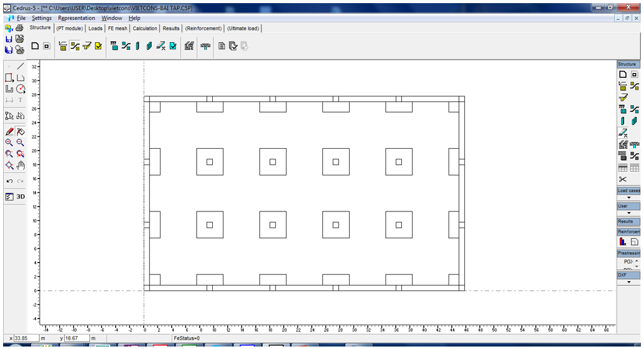644x349 pixels.
Task: Click the reinforcement bar chart icon
Action: 623,242
